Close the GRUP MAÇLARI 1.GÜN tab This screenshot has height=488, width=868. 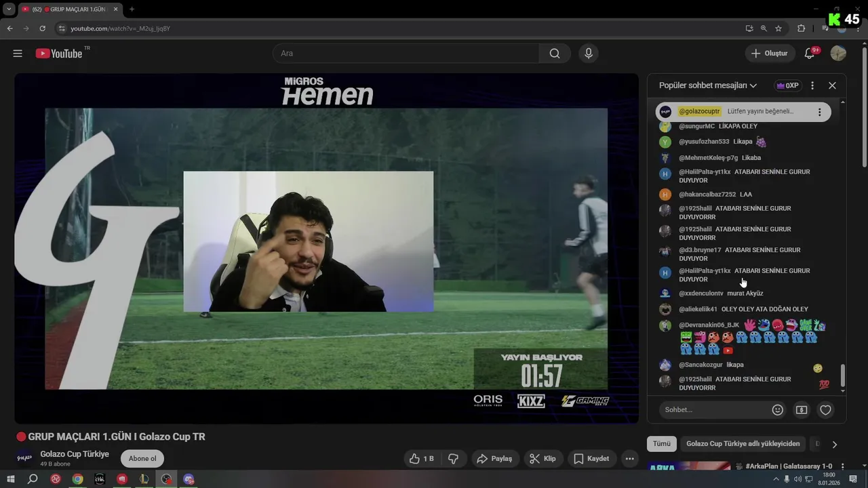pos(115,9)
